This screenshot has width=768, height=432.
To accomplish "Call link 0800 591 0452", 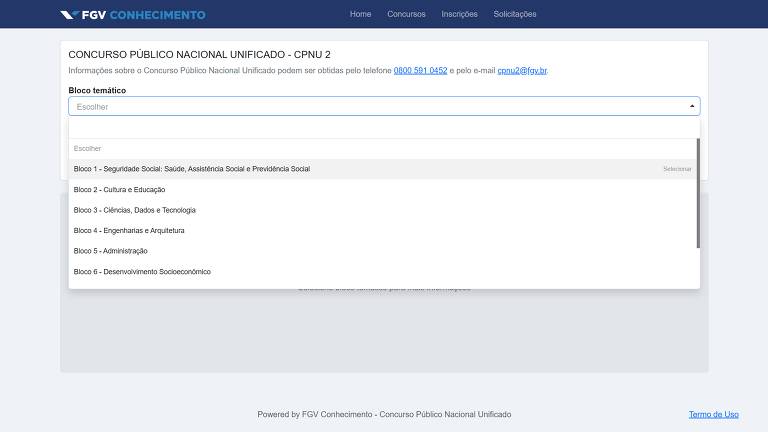I will tap(420, 71).
